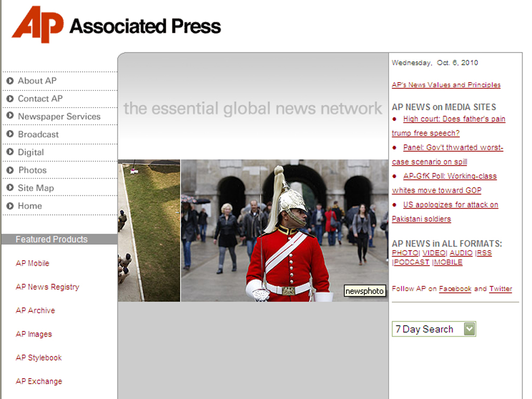Click the VIDEO format link

tap(434, 253)
